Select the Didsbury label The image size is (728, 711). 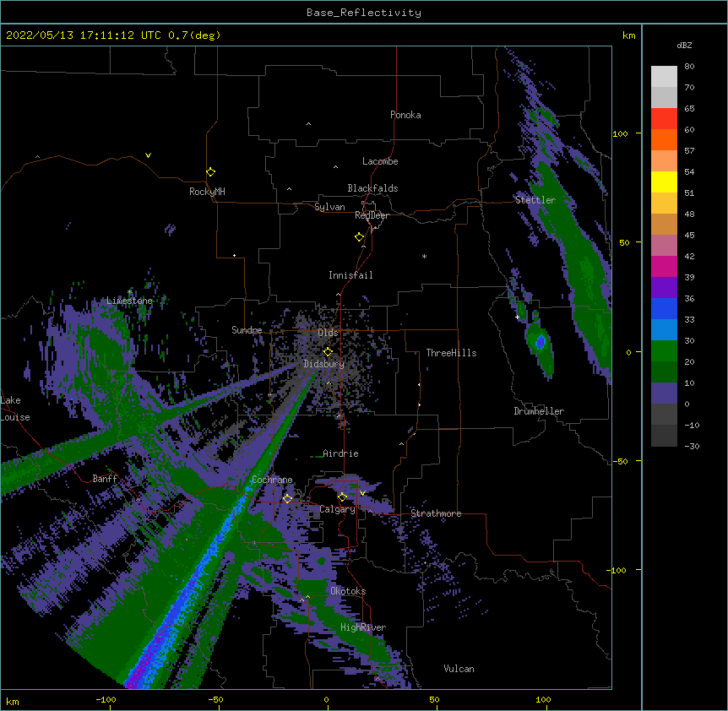tap(323, 364)
